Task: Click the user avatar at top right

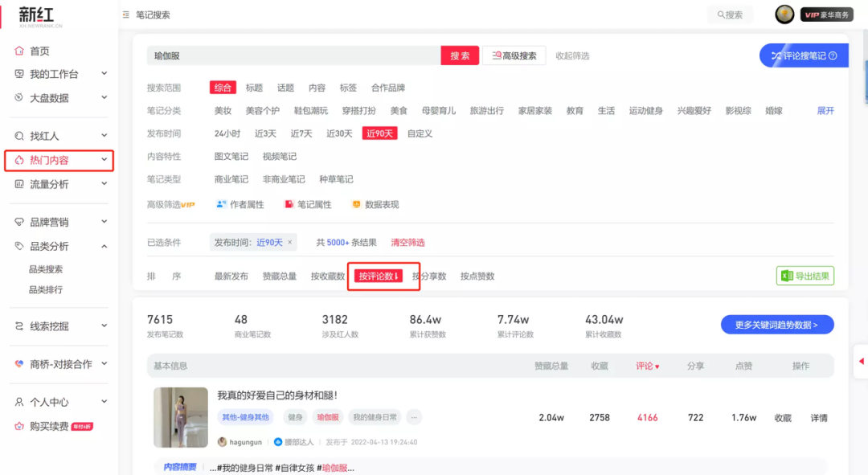Action: [x=784, y=14]
